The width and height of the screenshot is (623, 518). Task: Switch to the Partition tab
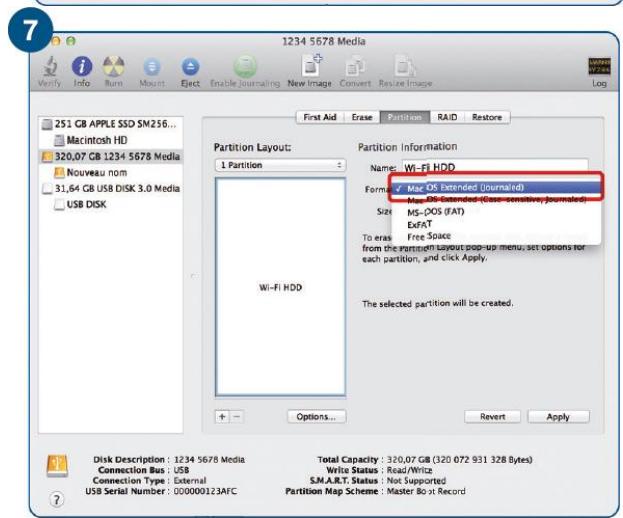click(x=404, y=117)
